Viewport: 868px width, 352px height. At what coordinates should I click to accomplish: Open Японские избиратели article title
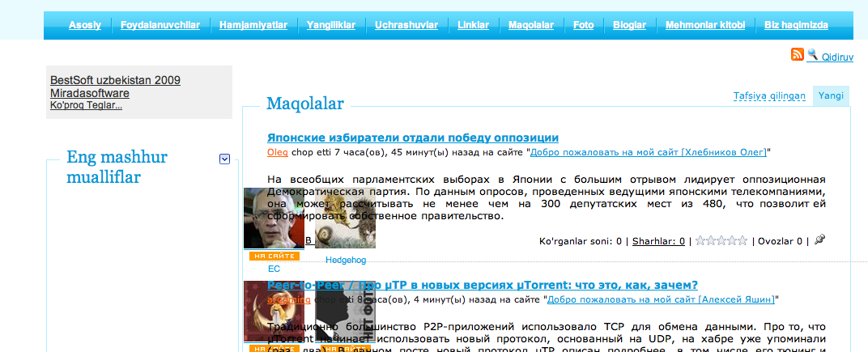(x=412, y=138)
